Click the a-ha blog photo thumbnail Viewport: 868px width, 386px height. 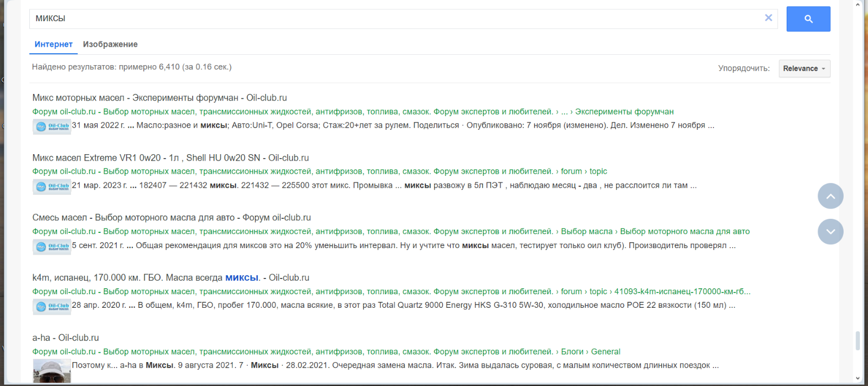[52, 371]
